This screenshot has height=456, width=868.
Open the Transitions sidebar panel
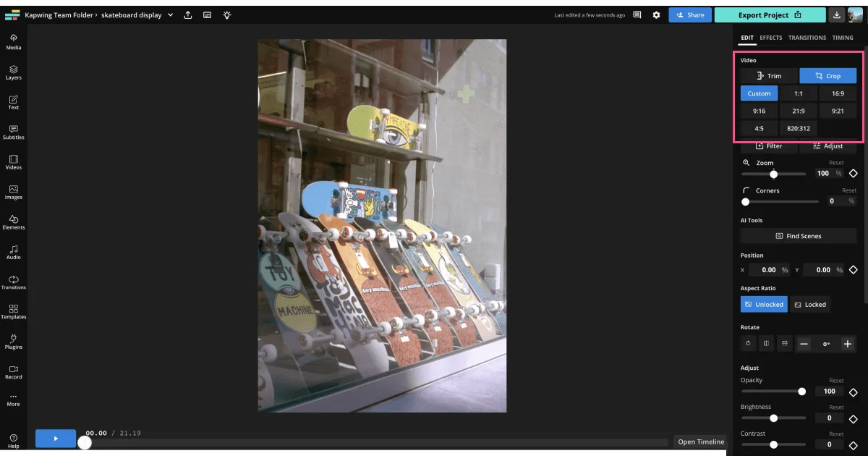(x=13, y=282)
